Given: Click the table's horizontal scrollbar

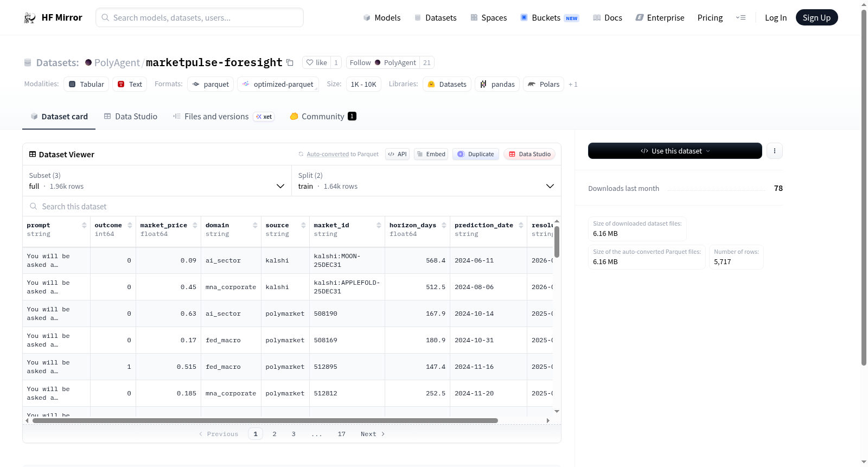Looking at the screenshot, I should pos(265,420).
